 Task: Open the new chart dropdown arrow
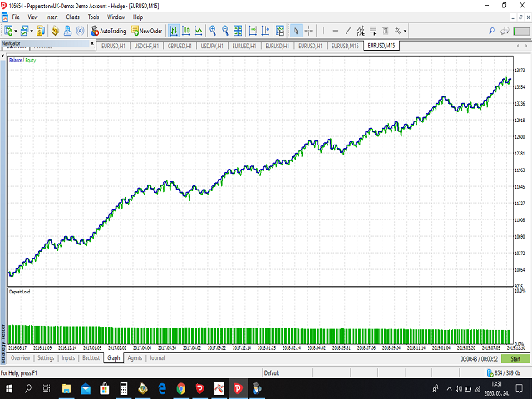tap(16, 31)
